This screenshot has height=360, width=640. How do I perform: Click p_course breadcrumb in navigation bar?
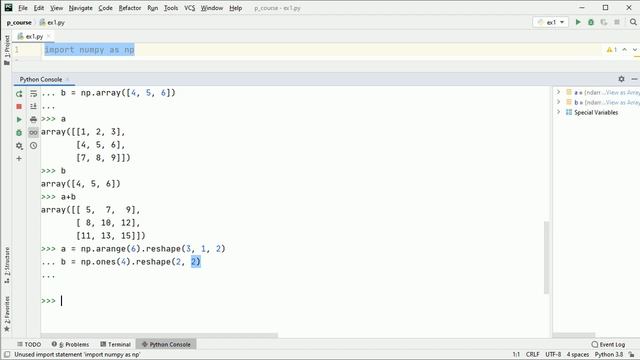(19, 22)
